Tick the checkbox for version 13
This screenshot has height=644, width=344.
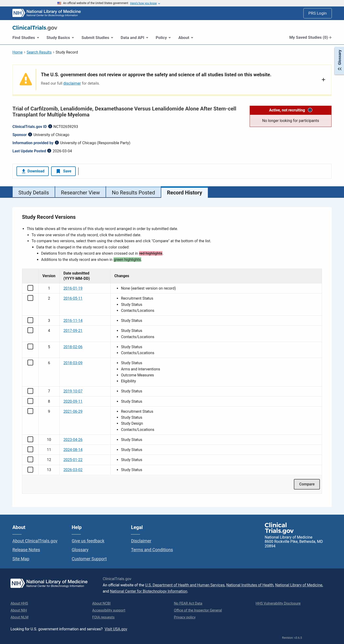[x=30, y=469]
